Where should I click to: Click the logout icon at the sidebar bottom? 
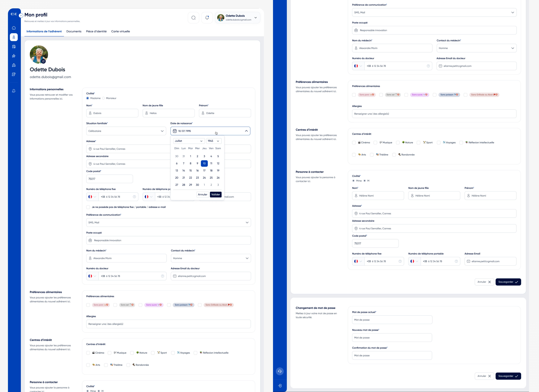[280, 386]
